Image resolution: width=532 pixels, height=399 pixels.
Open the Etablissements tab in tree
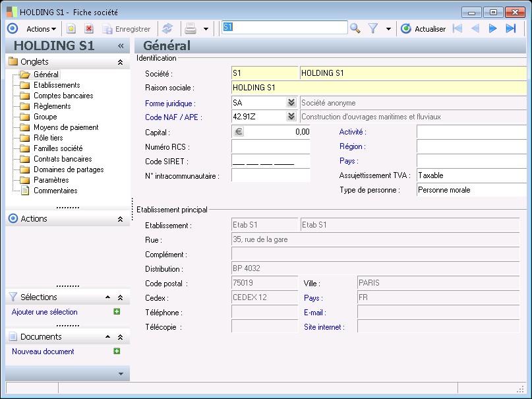click(57, 85)
